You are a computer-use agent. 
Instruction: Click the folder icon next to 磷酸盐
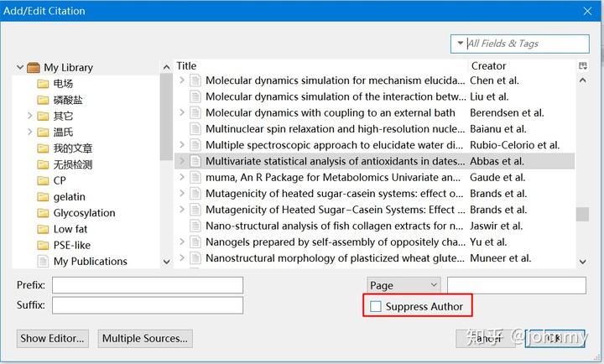click(43, 100)
